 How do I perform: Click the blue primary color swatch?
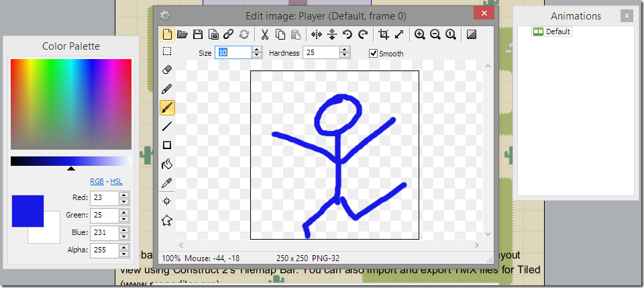coord(28,211)
